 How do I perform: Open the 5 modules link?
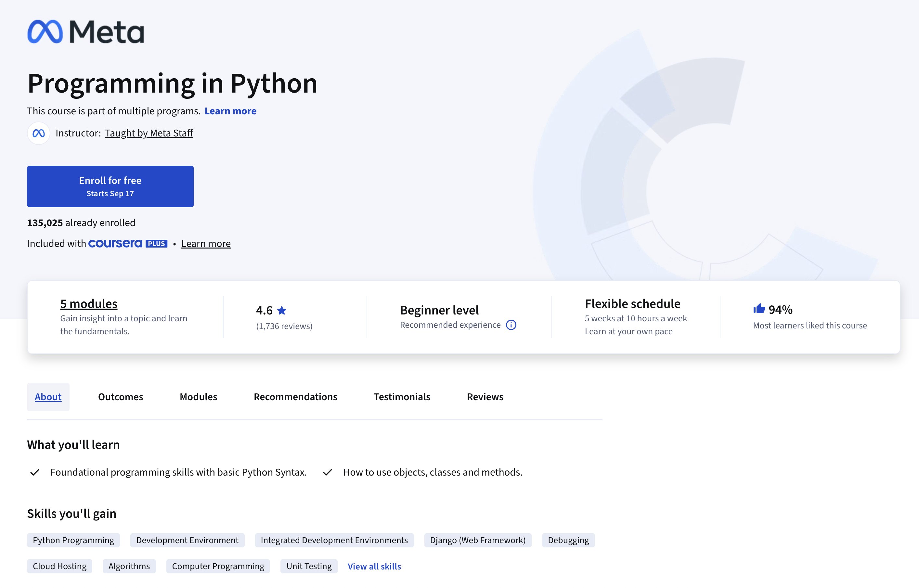pos(89,303)
